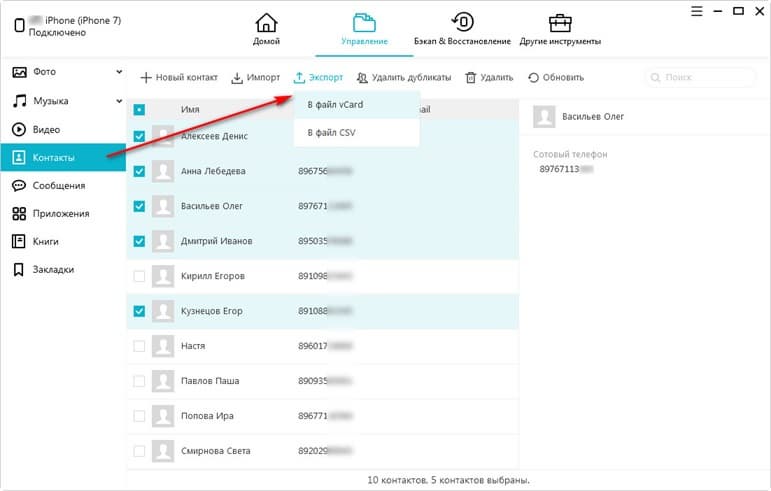
Task: Select contact name Смирнова Света
Action: click(215, 450)
